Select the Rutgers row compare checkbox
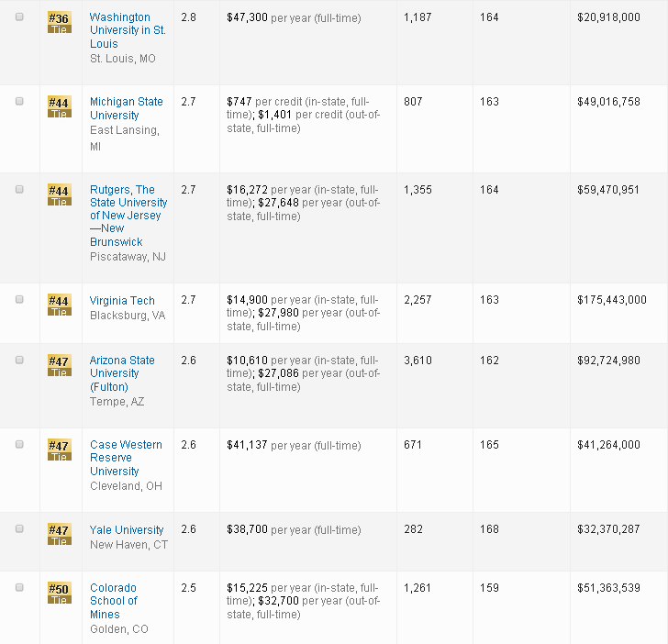Image resolution: width=668 pixels, height=644 pixels. (19, 189)
